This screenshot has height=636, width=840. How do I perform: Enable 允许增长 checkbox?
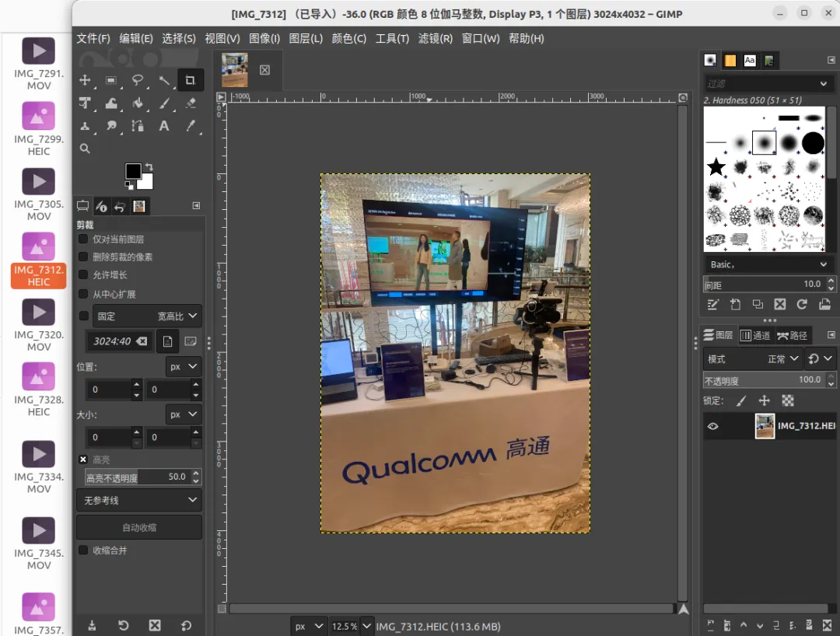click(83, 274)
